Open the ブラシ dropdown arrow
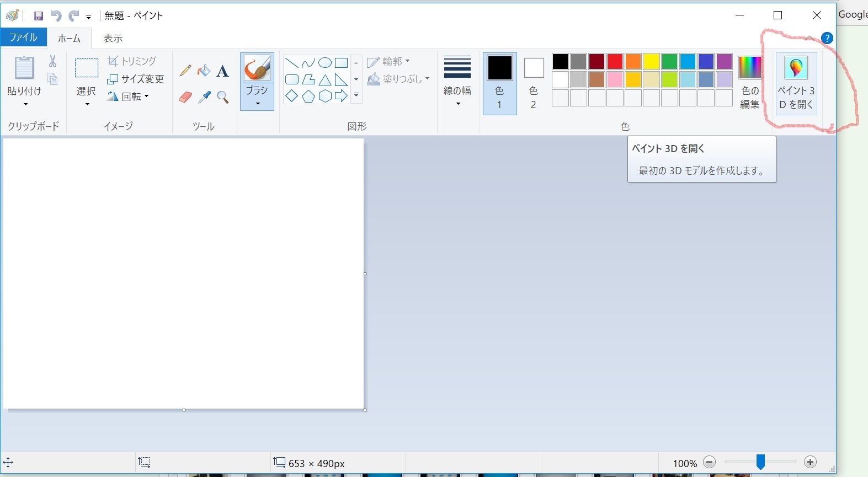Image resolution: width=868 pixels, height=477 pixels. click(x=257, y=104)
